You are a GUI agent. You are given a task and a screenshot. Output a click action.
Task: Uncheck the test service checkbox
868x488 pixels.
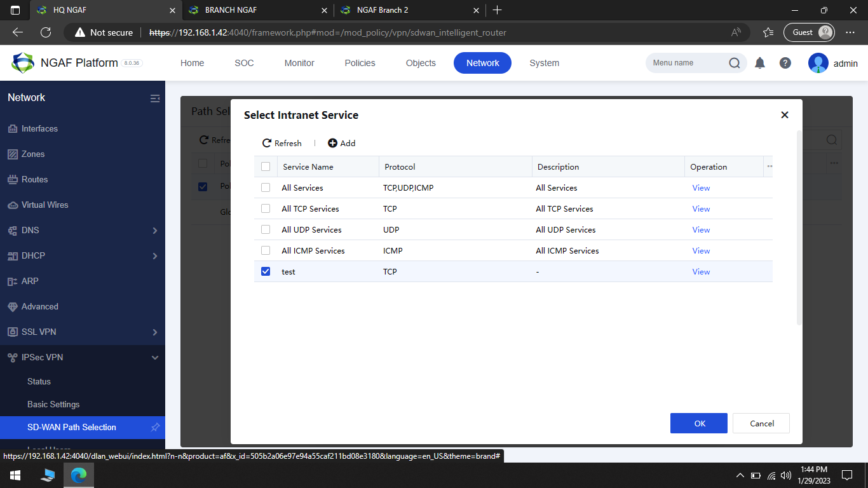coord(266,271)
